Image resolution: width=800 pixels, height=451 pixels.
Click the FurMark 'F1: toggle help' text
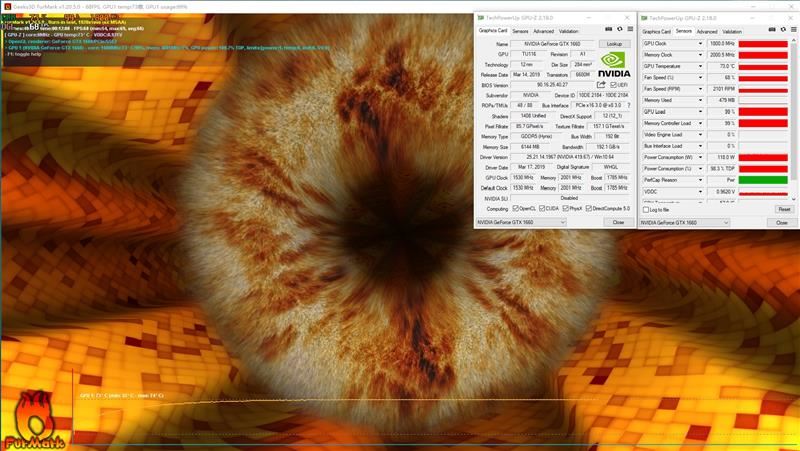click(x=23, y=54)
